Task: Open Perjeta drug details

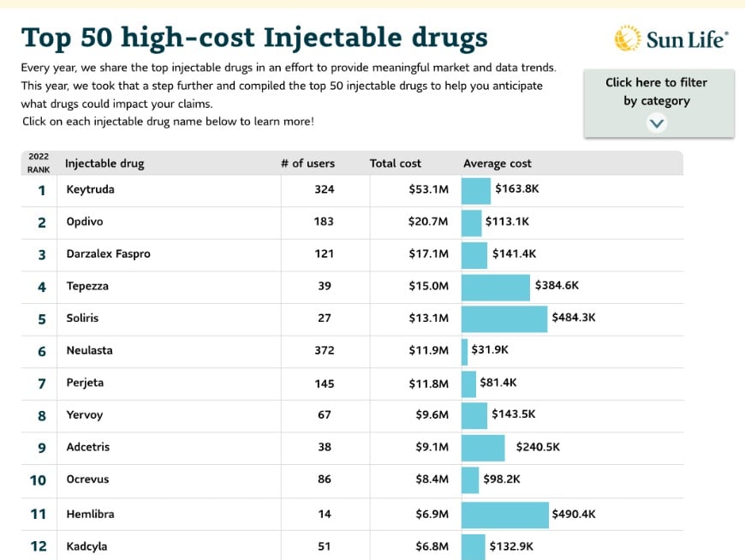Action: pos(84,384)
